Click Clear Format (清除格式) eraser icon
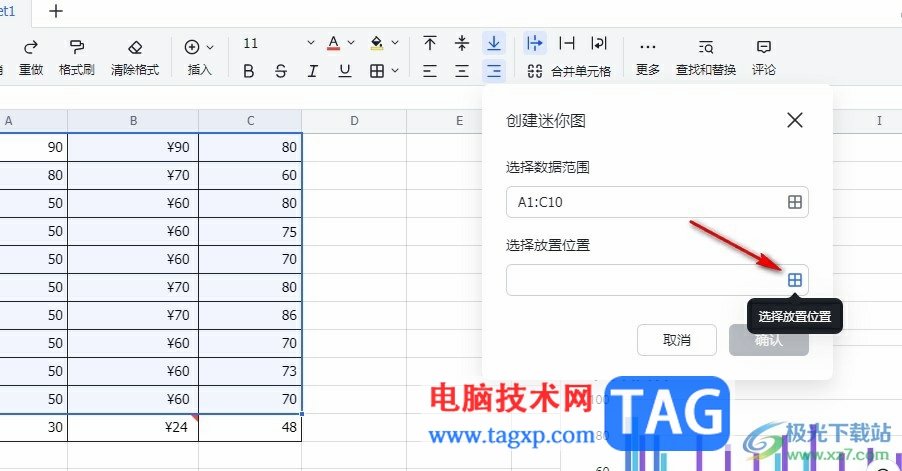Image resolution: width=902 pixels, height=471 pixels. 135,47
